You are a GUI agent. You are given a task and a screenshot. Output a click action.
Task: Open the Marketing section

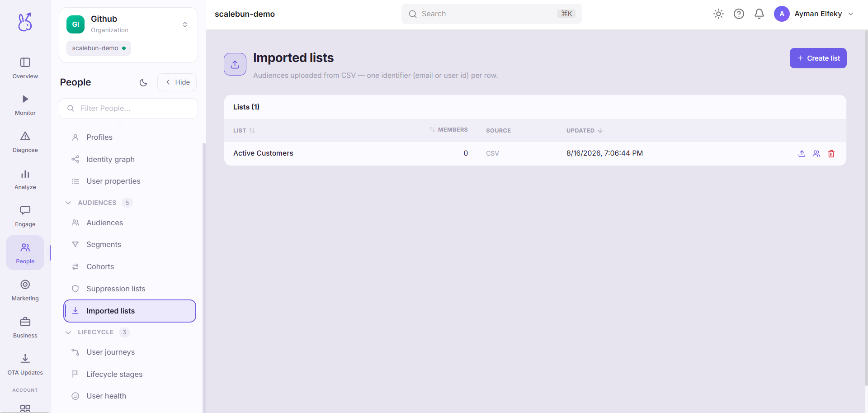click(x=25, y=290)
